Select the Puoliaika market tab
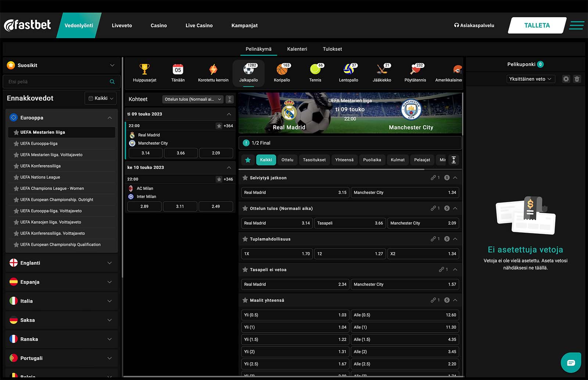This screenshot has width=588, height=380. [372, 160]
